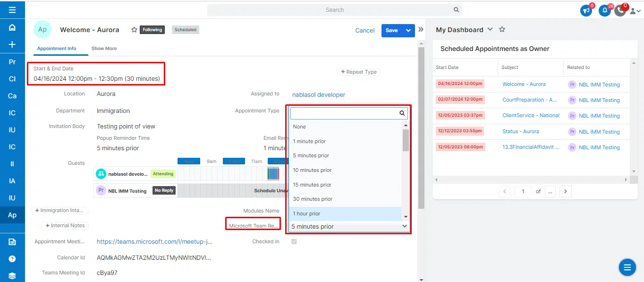Star the Welcome - Aurora record as favorite

pos(134,30)
